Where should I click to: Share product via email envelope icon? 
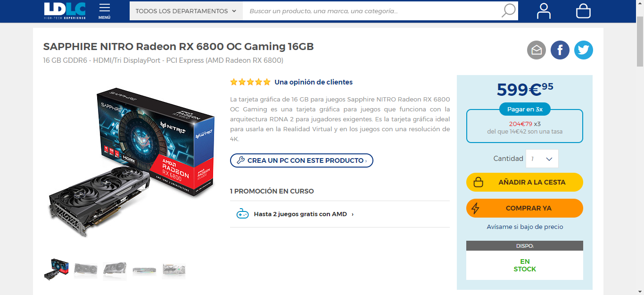tap(537, 50)
